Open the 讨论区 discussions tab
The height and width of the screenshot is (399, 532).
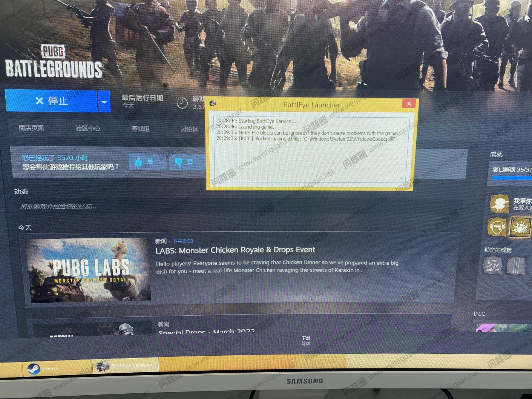(x=189, y=129)
